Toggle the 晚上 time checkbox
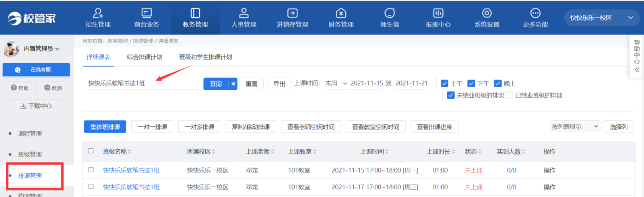Image resolution: width=644 pixels, height=197 pixels. [497, 83]
